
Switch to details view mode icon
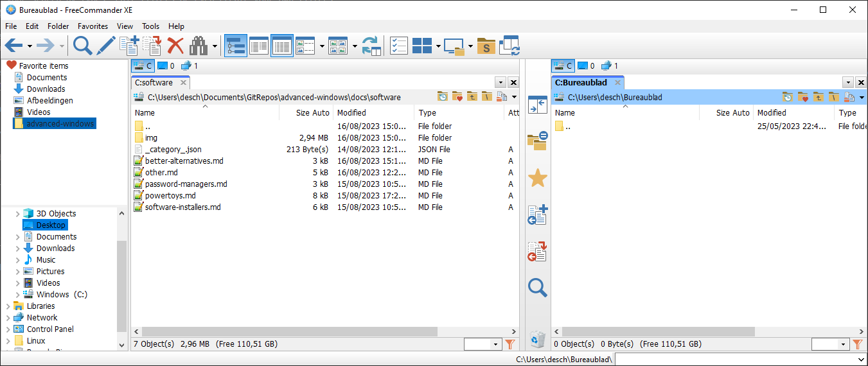point(282,46)
